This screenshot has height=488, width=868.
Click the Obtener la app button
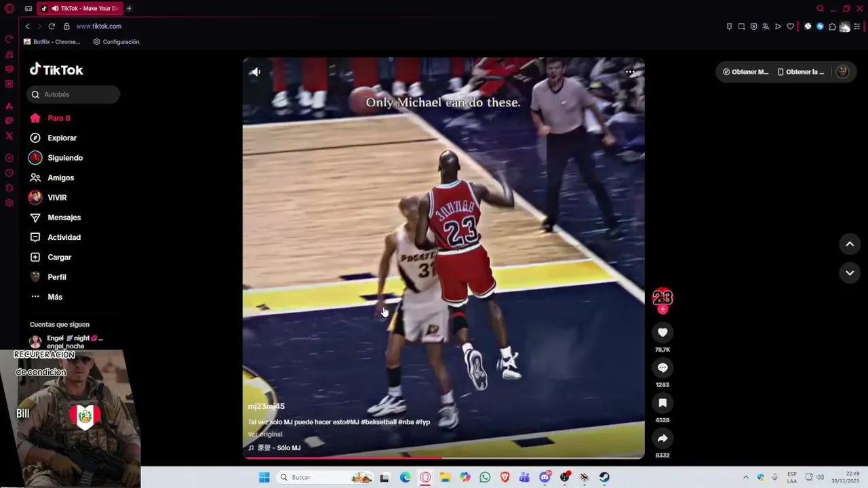pos(801,72)
